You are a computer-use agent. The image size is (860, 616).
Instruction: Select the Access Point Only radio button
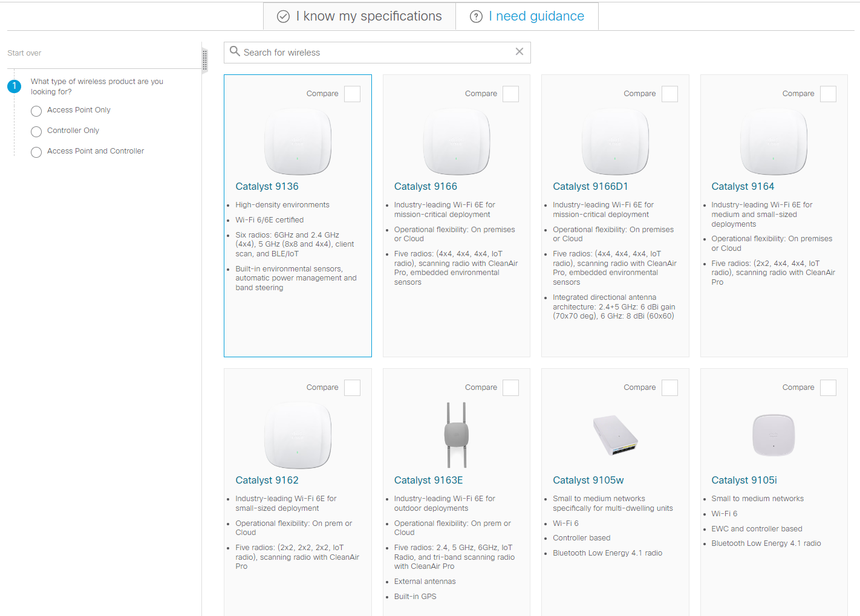pos(36,111)
